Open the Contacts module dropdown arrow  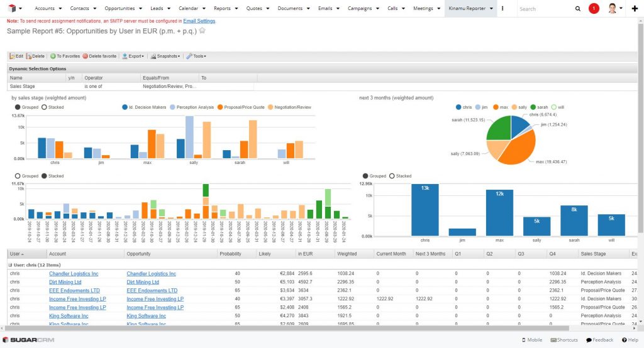coord(95,8)
